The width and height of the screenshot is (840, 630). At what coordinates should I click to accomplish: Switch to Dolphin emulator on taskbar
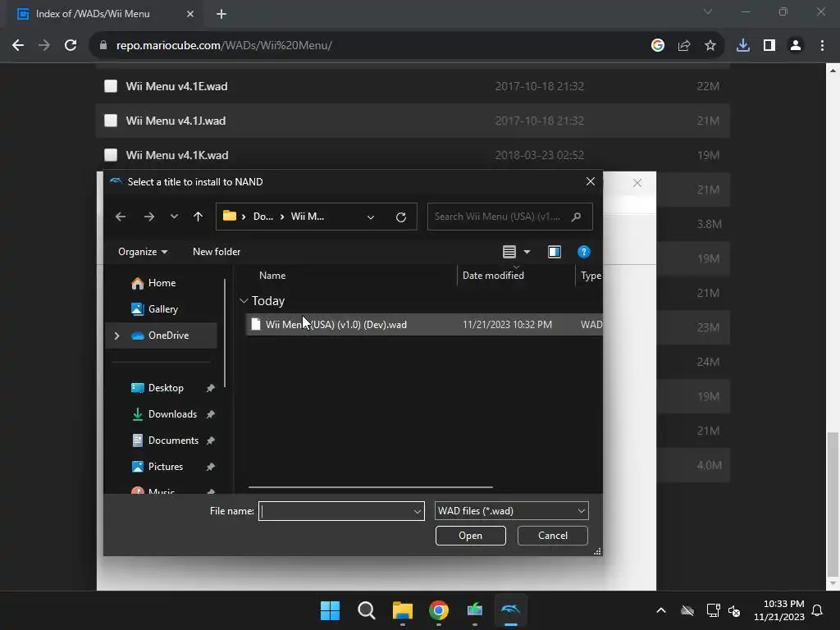510,610
